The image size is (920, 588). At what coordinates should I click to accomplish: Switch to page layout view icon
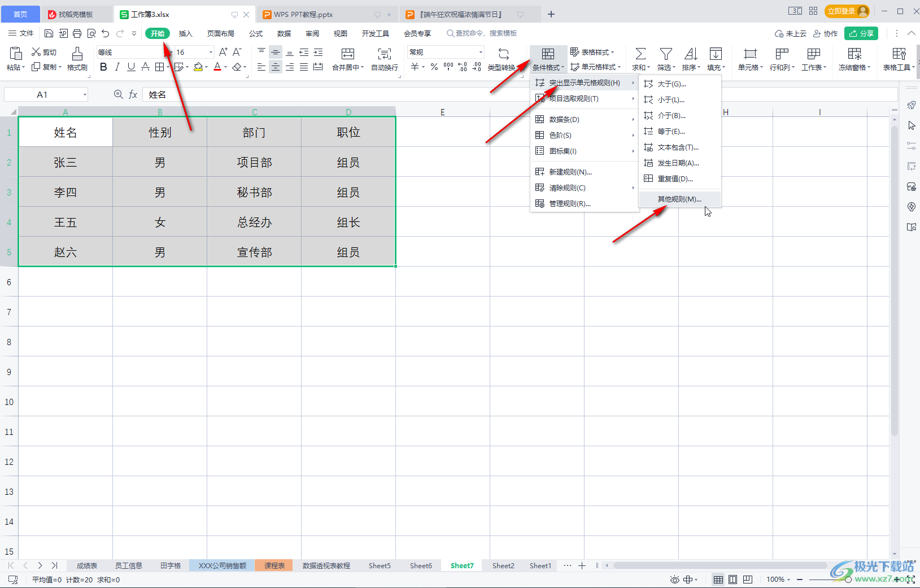(733, 580)
